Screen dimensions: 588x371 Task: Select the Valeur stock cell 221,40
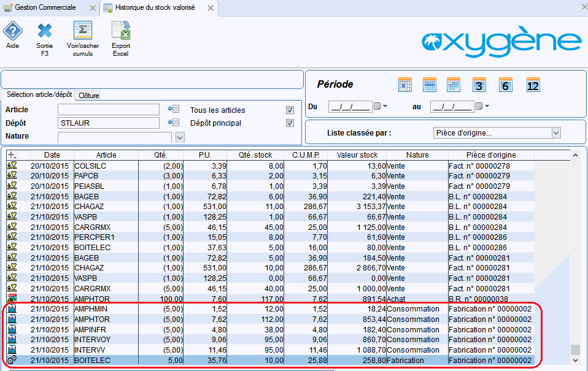[357, 196]
